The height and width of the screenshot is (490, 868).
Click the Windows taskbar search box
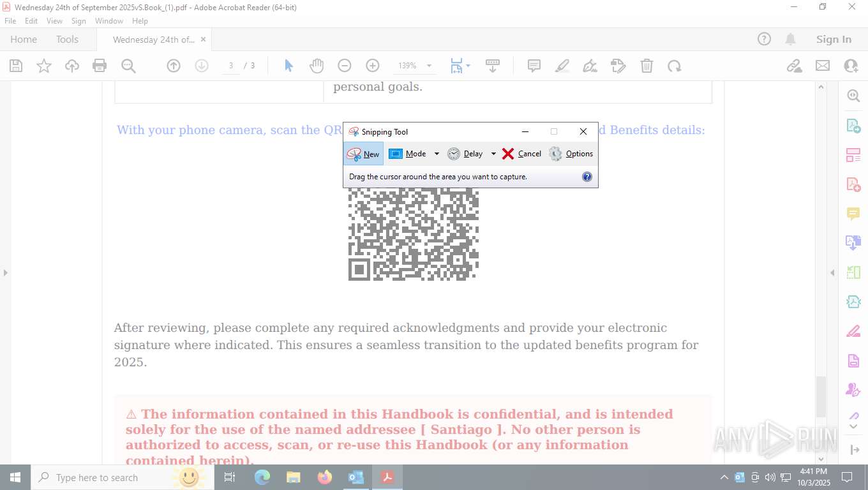[x=123, y=477]
